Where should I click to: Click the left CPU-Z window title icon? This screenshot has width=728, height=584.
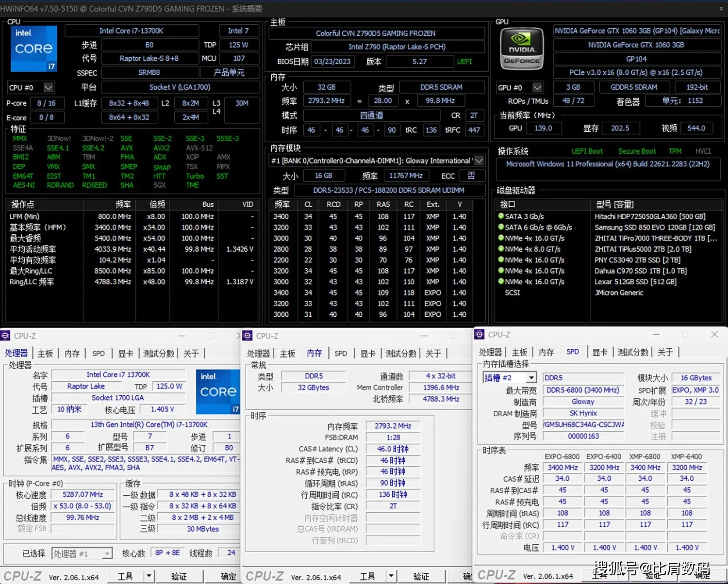tap(5, 336)
